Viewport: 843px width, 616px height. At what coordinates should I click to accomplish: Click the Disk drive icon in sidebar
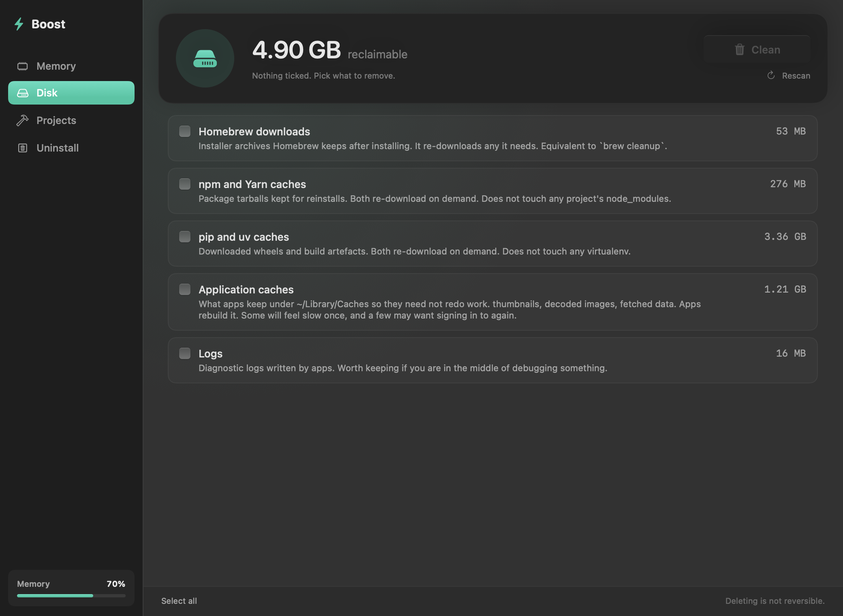click(x=23, y=93)
